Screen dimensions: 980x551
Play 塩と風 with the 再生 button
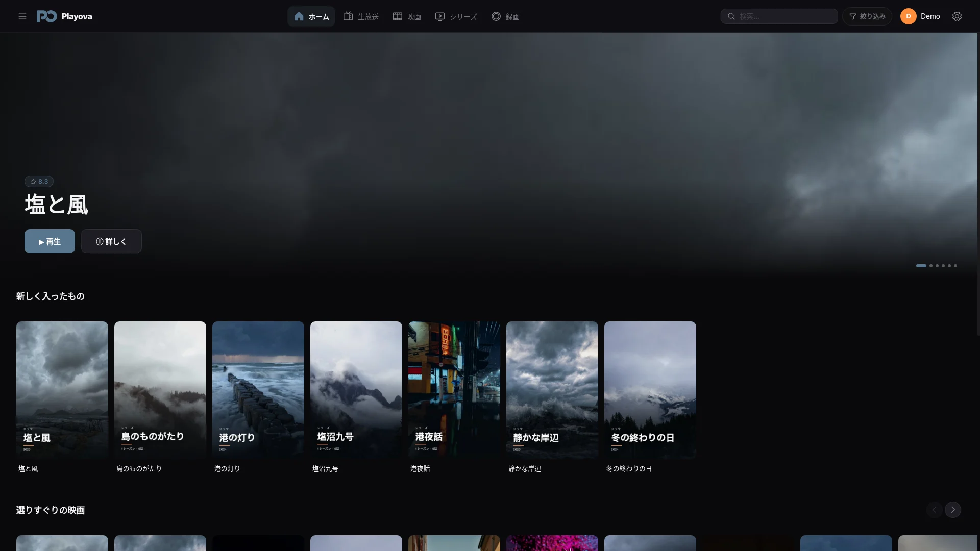pos(50,241)
